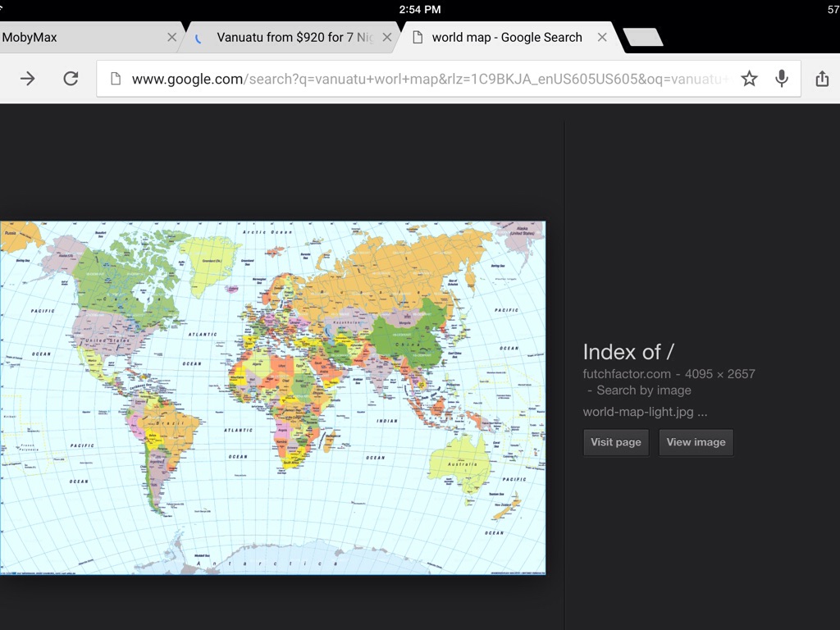The width and height of the screenshot is (840, 630).
Task: Open a new browser tab
Action: 642,37
